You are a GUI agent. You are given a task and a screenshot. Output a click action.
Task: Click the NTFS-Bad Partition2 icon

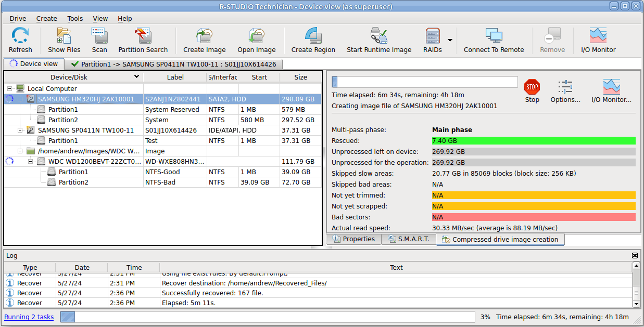pyautogui.click(x=52, y=182)
